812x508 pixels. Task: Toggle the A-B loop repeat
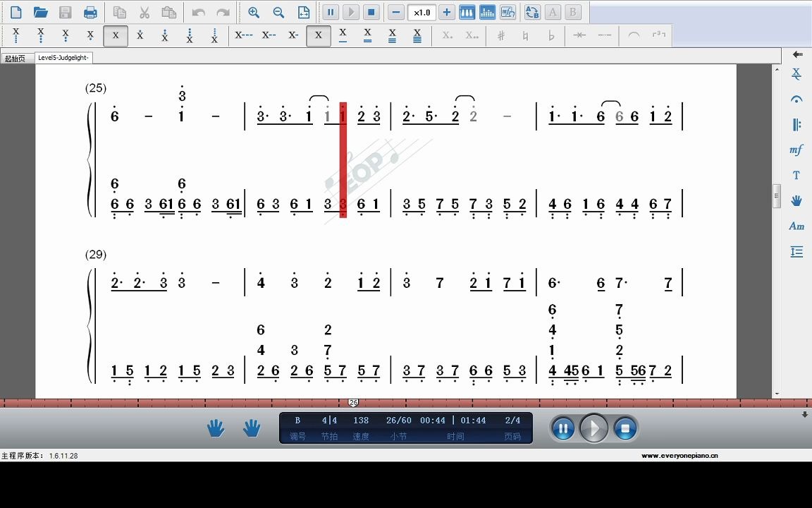[532, 12]
